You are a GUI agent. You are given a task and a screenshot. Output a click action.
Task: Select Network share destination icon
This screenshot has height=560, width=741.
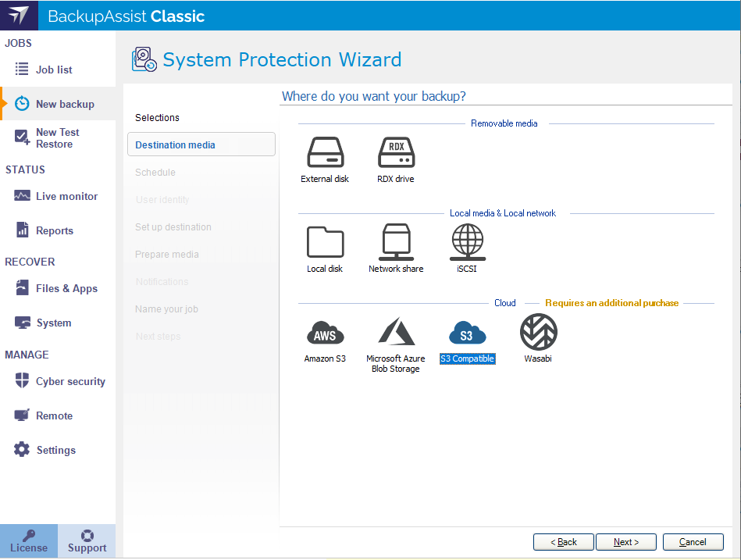(x=395, y=242)
